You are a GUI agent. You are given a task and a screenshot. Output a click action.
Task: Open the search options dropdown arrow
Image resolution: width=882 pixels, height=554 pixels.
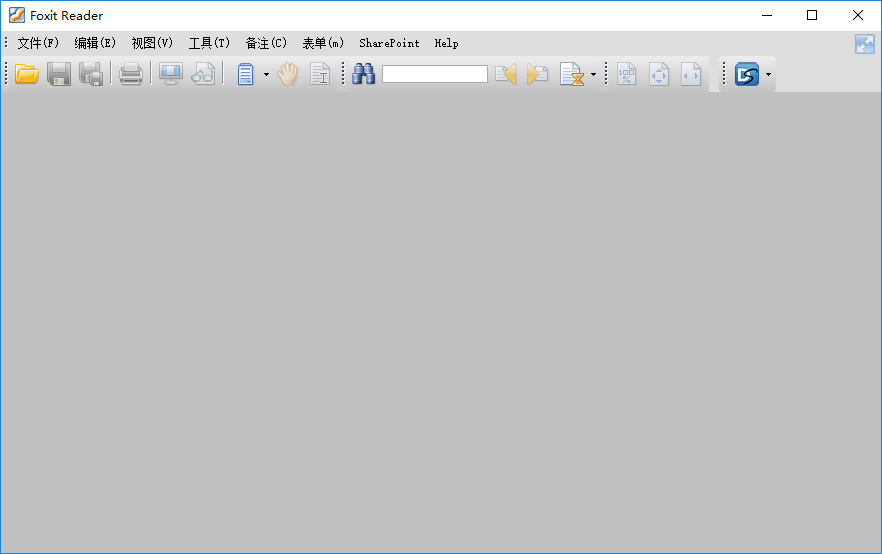[x=593, y=74]
